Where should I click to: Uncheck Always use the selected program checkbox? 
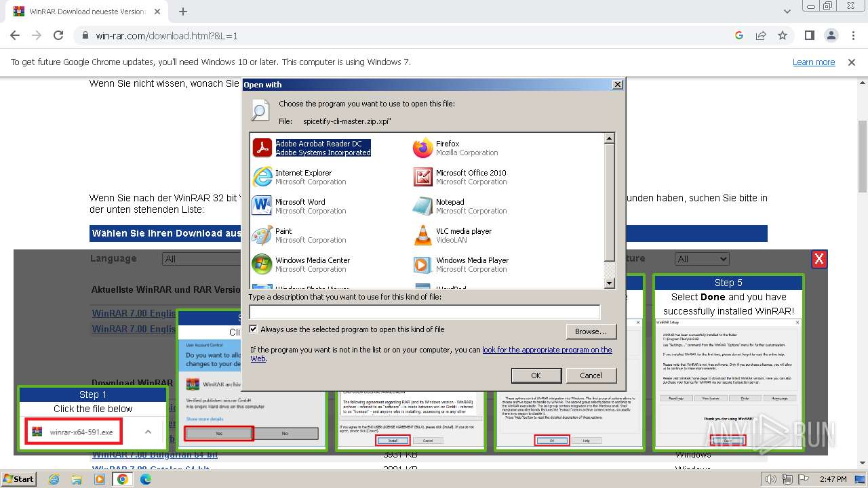coord(254,329)
